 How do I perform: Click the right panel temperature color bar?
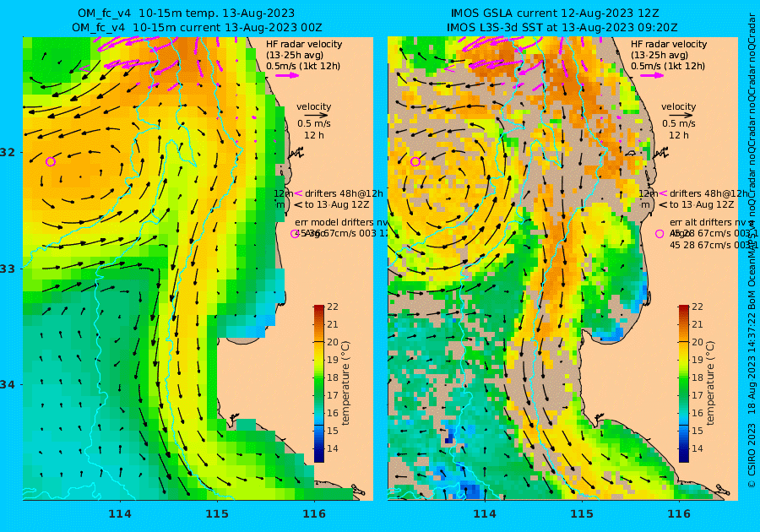[x=683, y=383]
